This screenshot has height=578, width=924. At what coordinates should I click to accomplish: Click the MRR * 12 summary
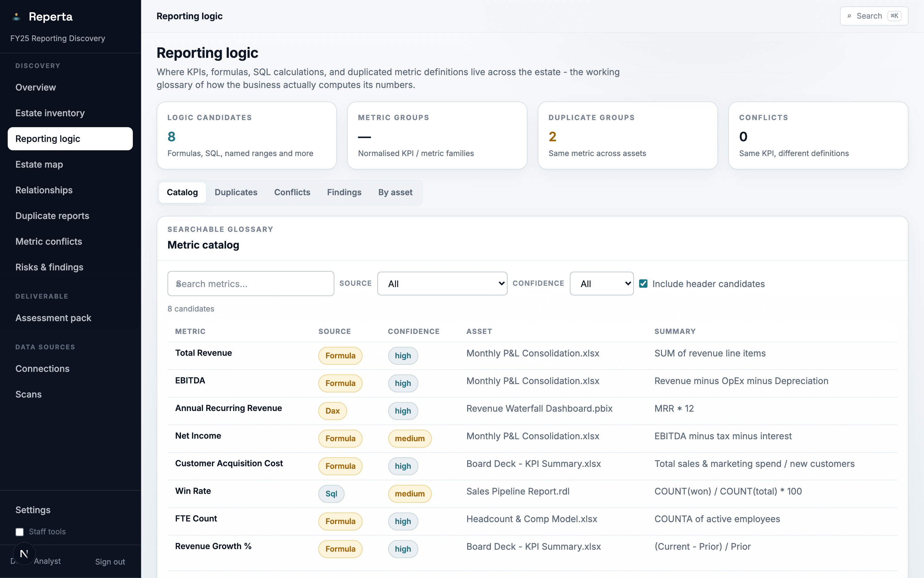click(x=674, y=408)
